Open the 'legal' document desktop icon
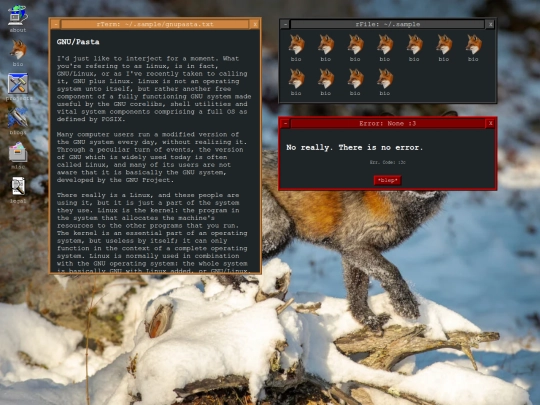Screen dimensions: 540x405 (18, 189)
